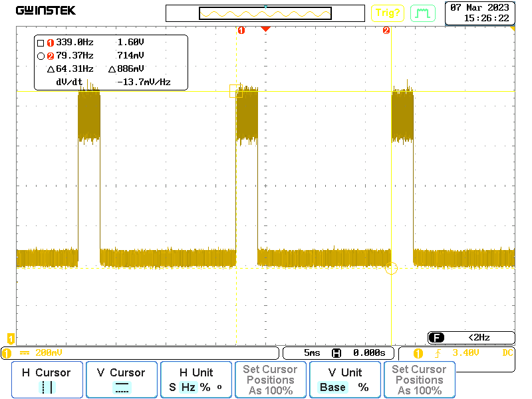Switch H Unit to seconds (S)

pyautogui.click(x=172, y=387)
